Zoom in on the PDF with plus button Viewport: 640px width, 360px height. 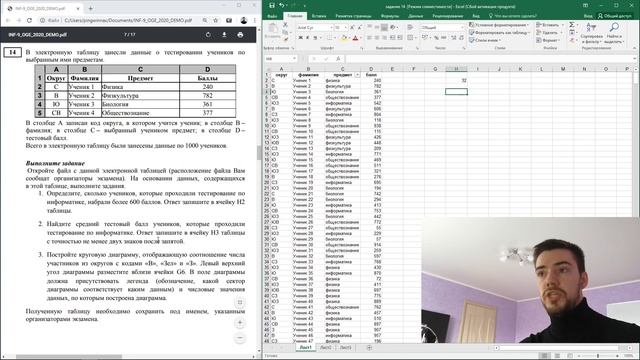pos(240,323)
